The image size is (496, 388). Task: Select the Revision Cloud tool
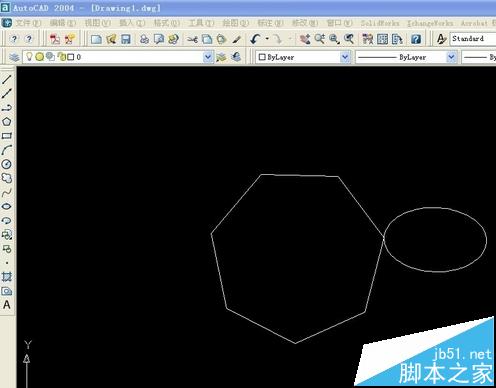(x=7, y=178)
